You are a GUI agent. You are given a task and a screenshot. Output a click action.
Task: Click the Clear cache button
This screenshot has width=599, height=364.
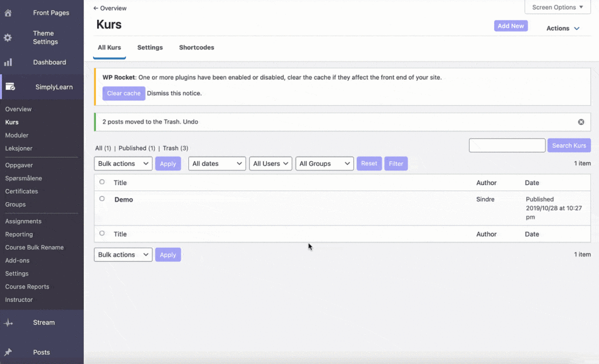(123, 93)
